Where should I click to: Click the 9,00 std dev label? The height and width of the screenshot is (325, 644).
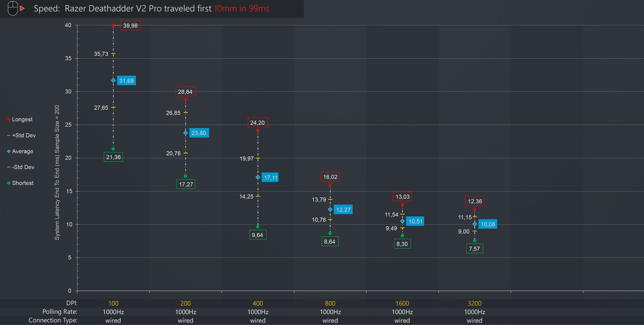(464, 232)
